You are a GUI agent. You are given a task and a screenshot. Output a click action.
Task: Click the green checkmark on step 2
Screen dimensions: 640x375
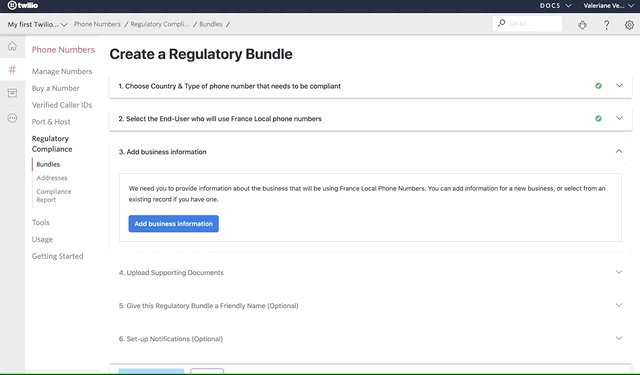(598, 118)
